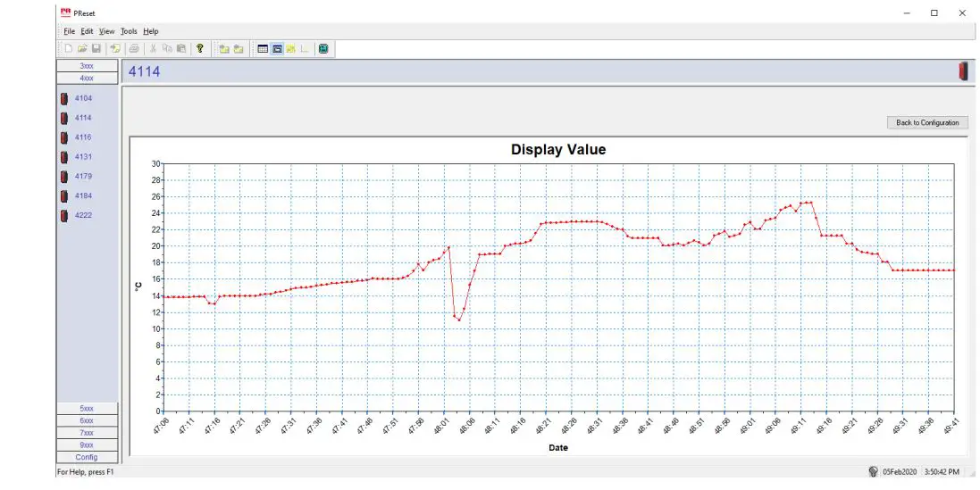The width and height of the screenshot is (980, 490).
Task: Click the 4114 heading in header bar
Action: point(145,71)
